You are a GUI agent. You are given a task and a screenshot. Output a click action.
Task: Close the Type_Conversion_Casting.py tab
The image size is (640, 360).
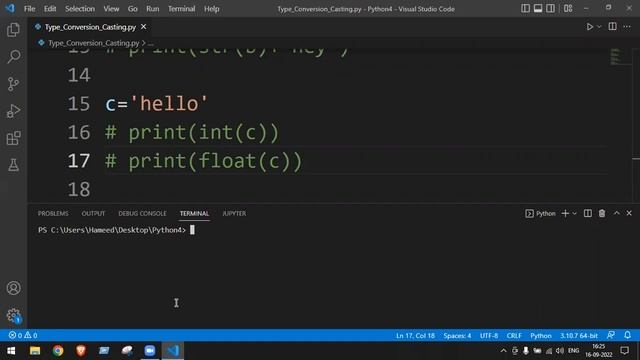pos(143,27)
